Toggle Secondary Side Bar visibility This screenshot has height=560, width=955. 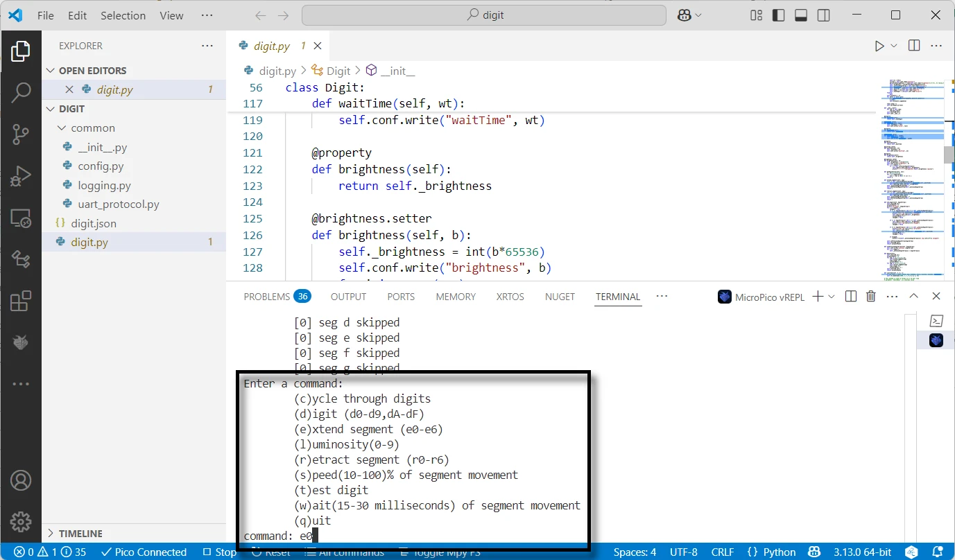click(823, 15)
